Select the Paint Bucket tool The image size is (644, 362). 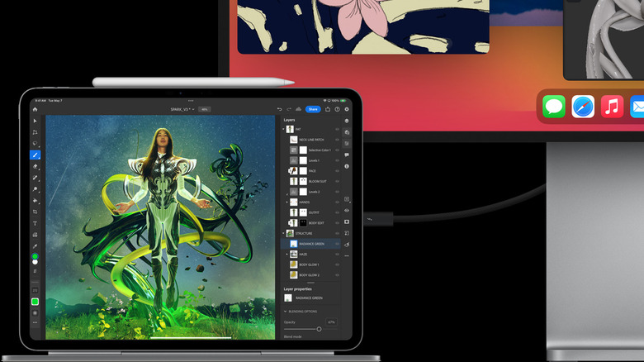[35, 201]
